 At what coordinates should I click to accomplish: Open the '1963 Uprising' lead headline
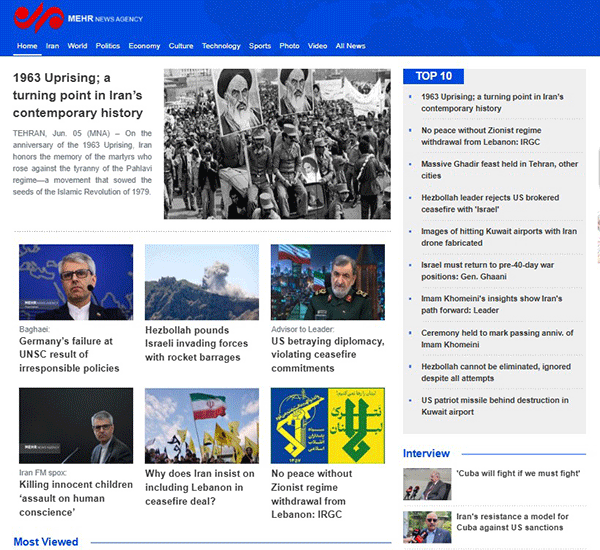78,95
